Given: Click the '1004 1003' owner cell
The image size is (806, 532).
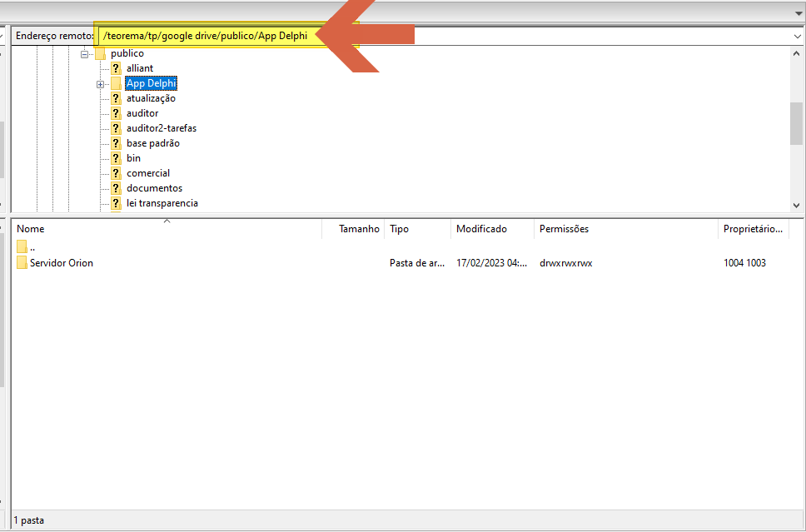Looking at the screenshot, I should 745,262.
